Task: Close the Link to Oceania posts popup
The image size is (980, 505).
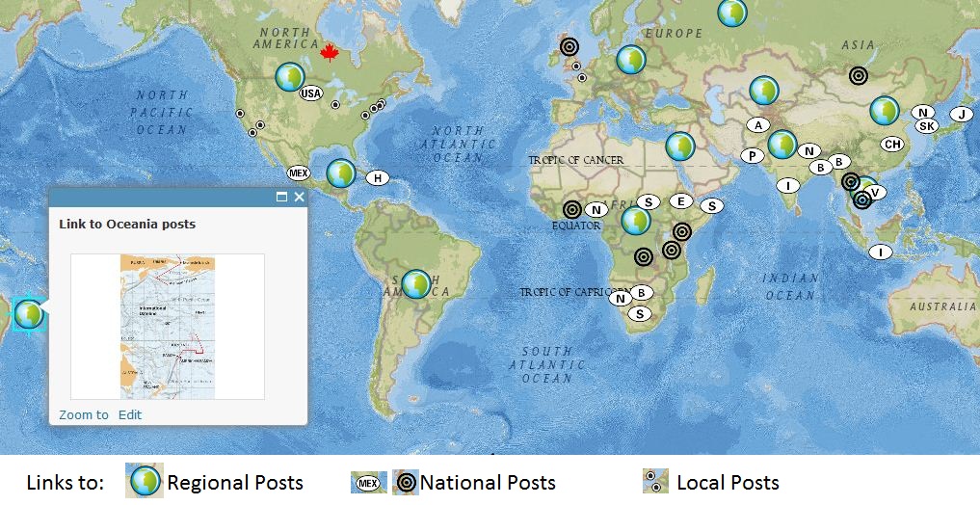Action: coord(299,197)
